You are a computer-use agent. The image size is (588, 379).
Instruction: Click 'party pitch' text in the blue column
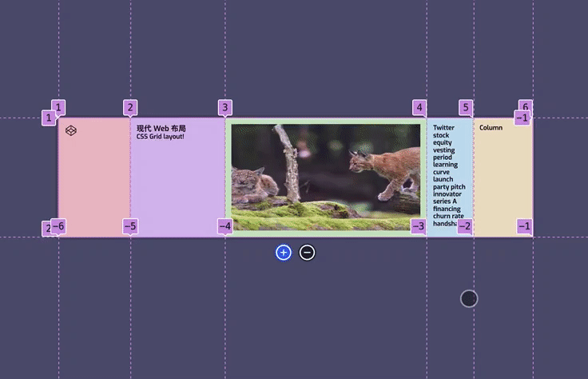pyautogui.click(x=449, y=186)
